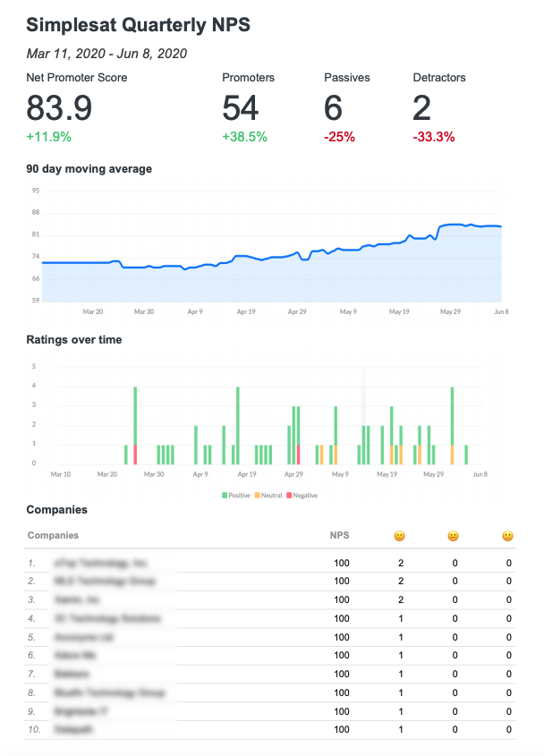Click the happy face promoters column icon
This screenshot has height=756, width=544.
click(399, 536)
